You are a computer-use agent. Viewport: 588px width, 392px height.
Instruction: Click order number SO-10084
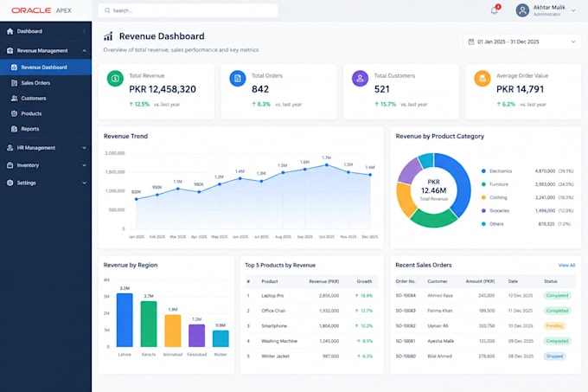(x=406, y=296)
